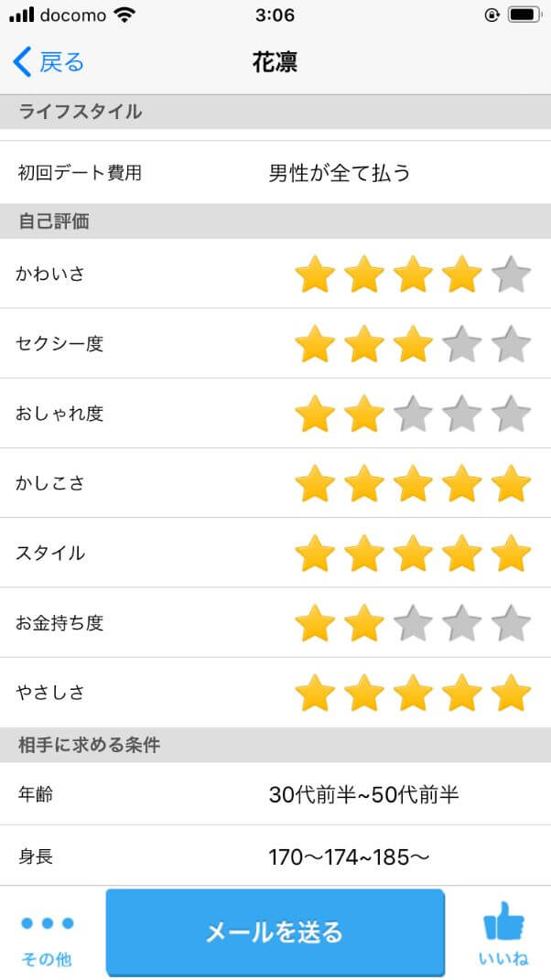Tap the fifth star in the かわいさ row
Viewport: 551px width, 980px height.
click(512, 274)
